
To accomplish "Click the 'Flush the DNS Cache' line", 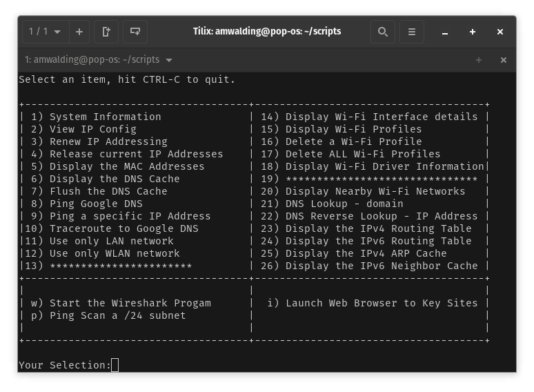I will (x=108, y=191).
